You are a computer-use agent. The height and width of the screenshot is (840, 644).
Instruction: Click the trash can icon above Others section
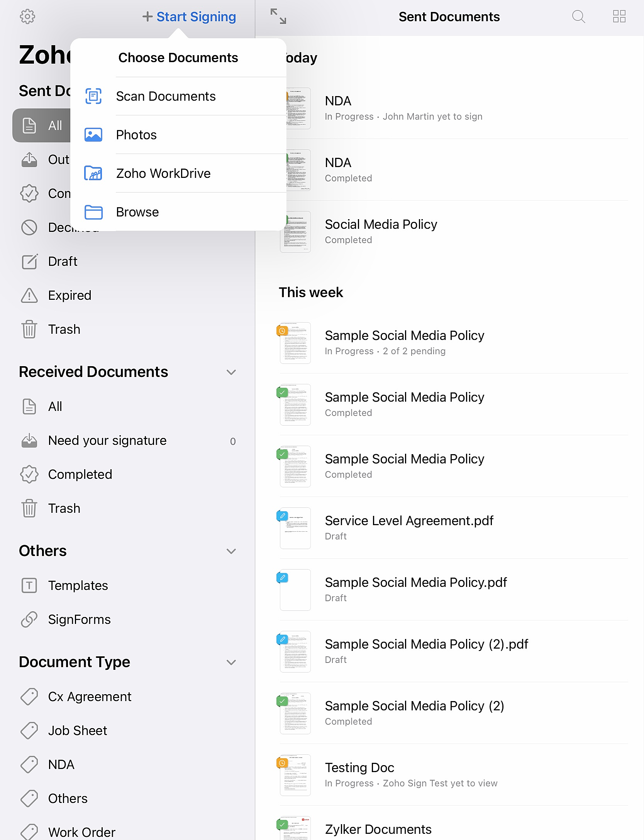(29, 508)
